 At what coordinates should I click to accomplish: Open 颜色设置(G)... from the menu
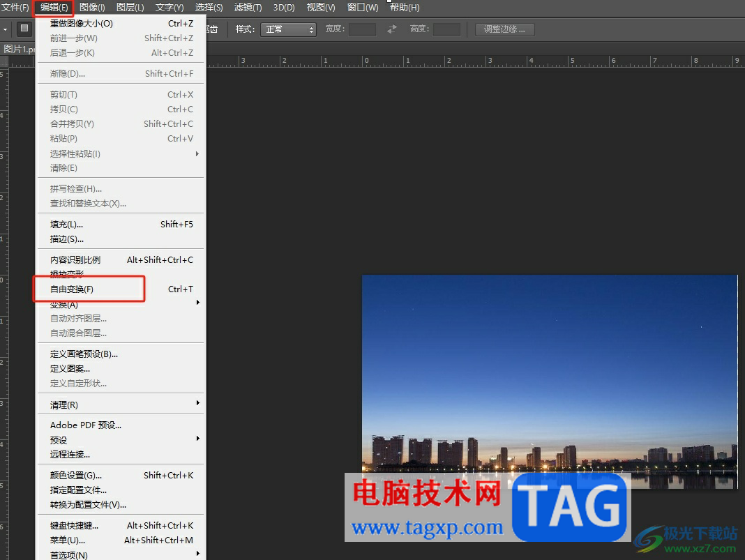coord(76,475)
